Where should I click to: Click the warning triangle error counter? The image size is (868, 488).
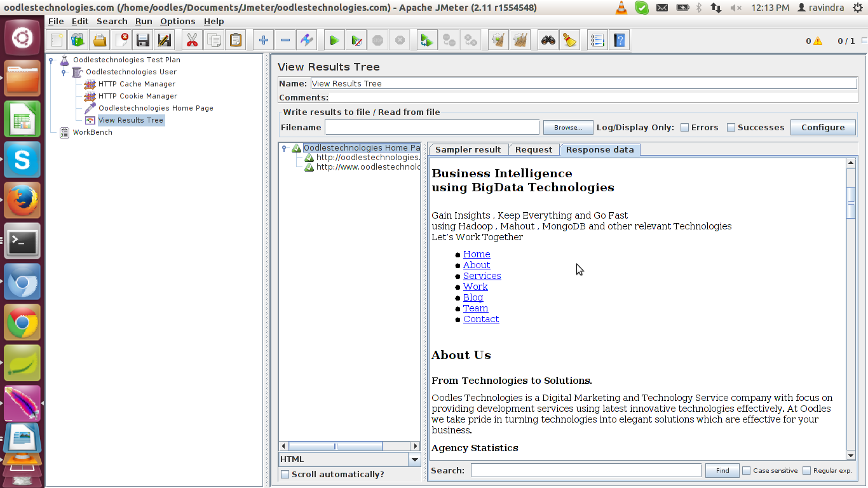point(818,41)
